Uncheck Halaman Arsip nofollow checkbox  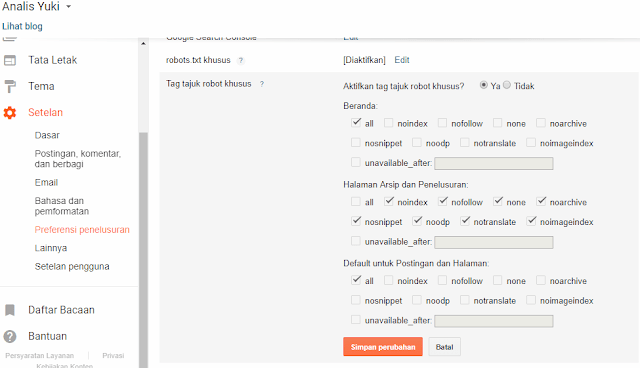[442, 202]
